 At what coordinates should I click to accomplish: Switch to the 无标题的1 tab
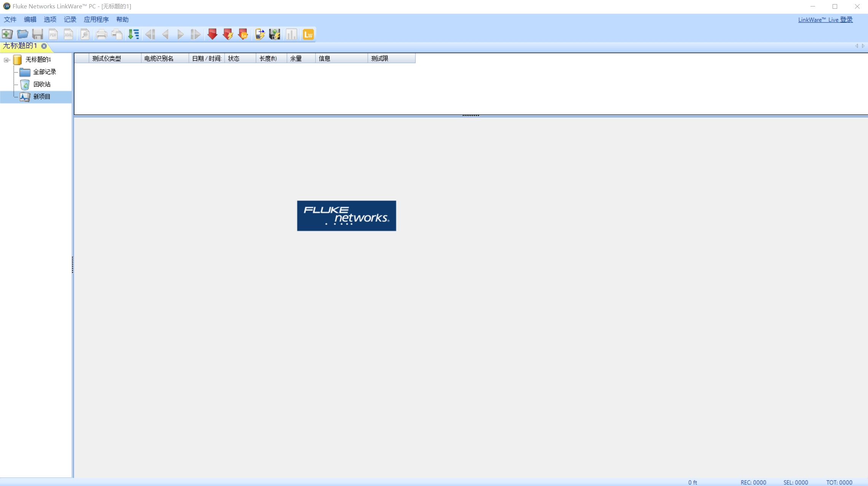[x=20, y=46]
